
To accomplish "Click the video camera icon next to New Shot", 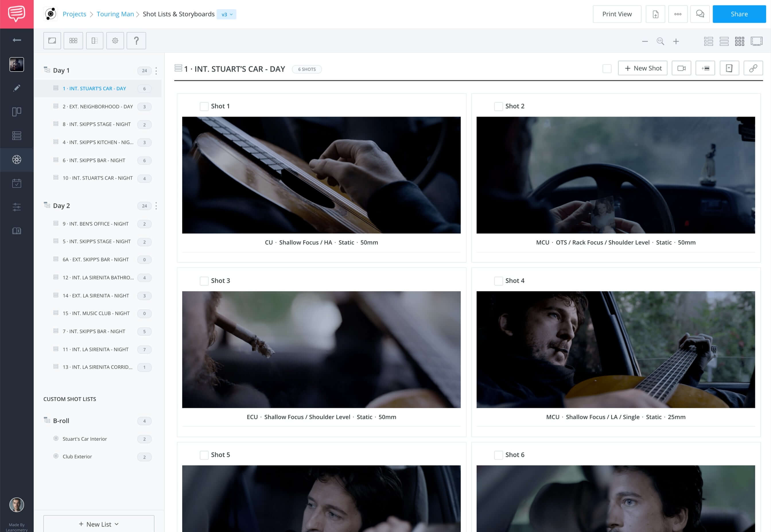I will pyautogui.click(x=681, y=68).
